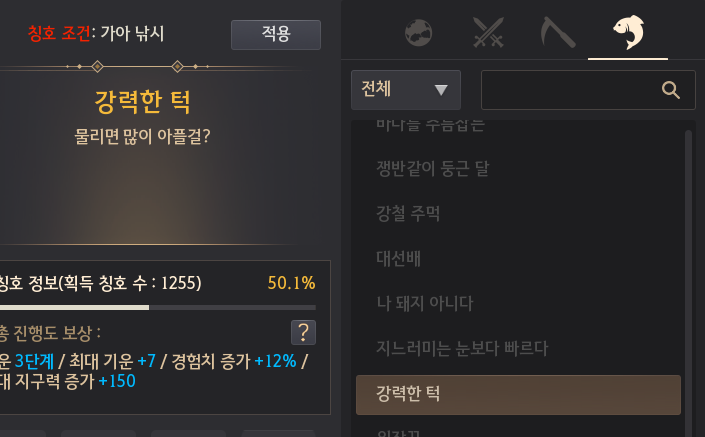Click the partially visible title at list top
This screenshot has height=437, width=705.
pos(430,125)
